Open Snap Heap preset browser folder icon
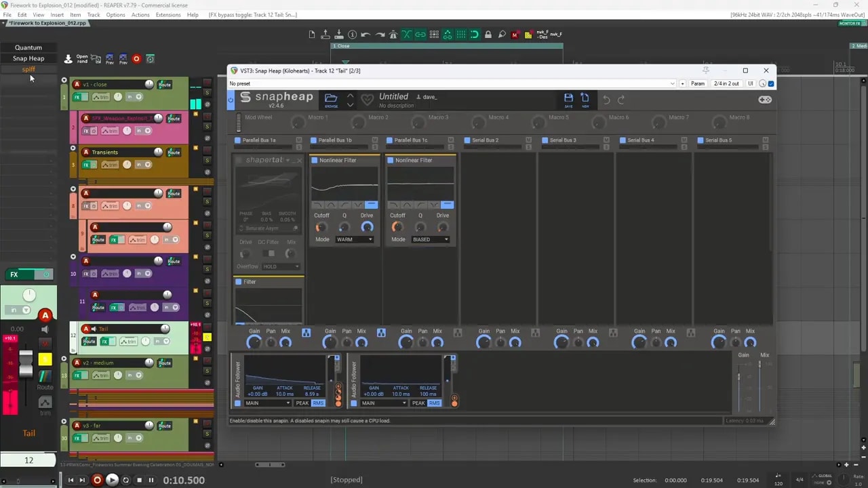Screen dimensions: 868x488 331,99
